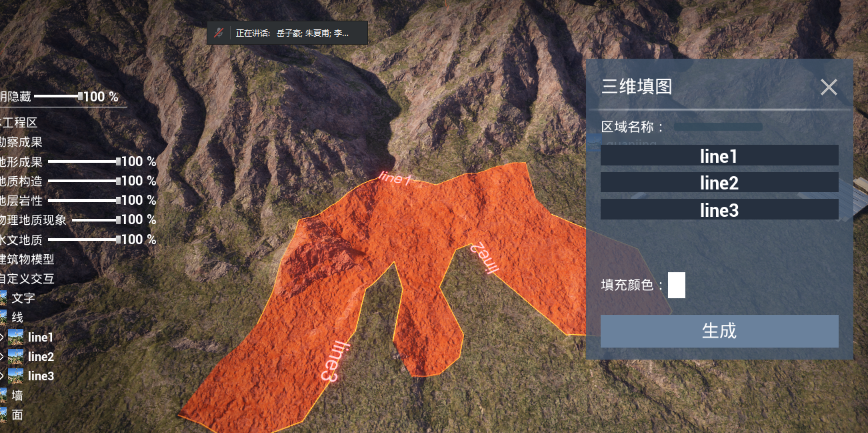868x433 pixels.
Task: Click the line1 layer thumbnail icon
Action: click(x=16, y=338)
